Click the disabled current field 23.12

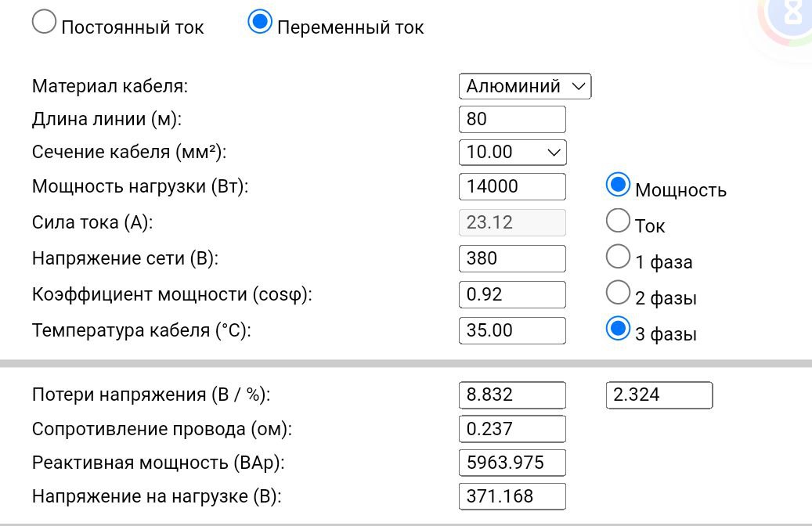tap(512, 222)
